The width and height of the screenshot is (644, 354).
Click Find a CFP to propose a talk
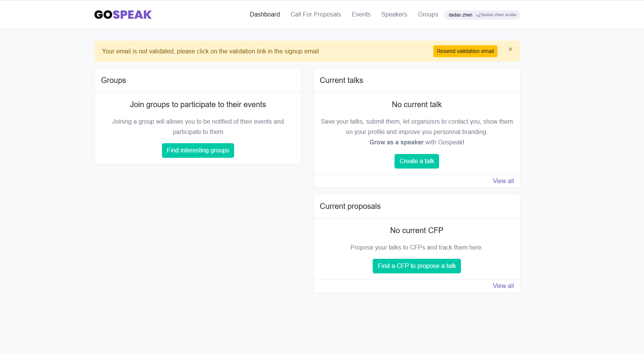pyautogui.click(x=417, y=266)
